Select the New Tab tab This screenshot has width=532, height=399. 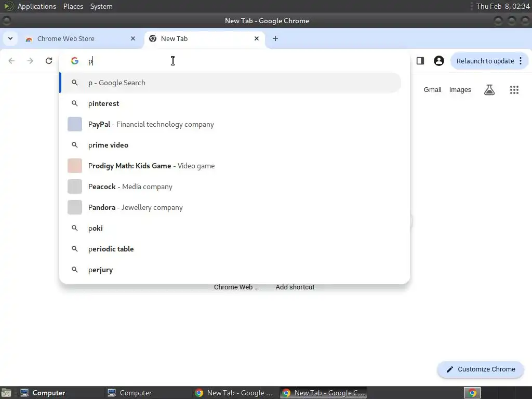205,38
